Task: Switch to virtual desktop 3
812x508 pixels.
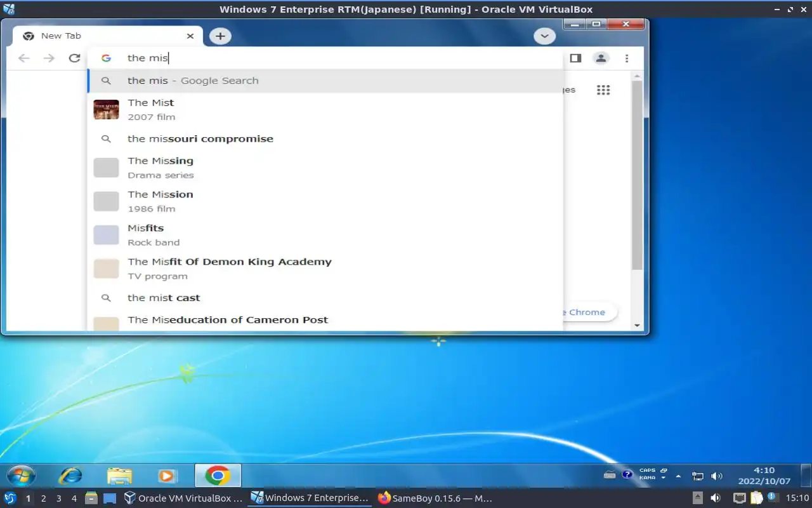Action: point(58,498)
